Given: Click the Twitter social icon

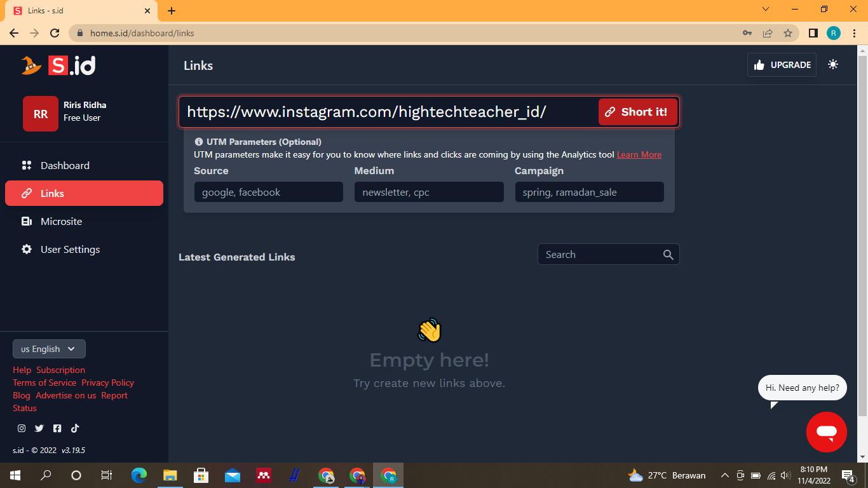Looking at the screenshot, I should tap(39, 428).
